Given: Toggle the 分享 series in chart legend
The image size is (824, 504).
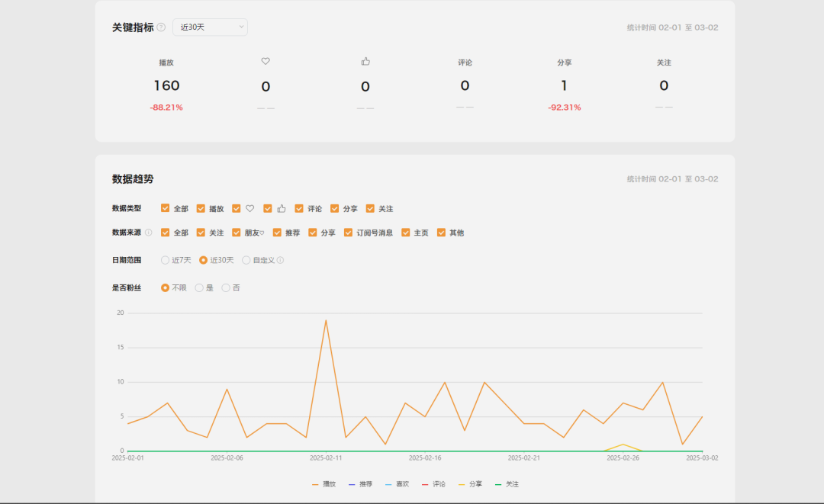Looking at the screenshot, I should tap(470, 484).
